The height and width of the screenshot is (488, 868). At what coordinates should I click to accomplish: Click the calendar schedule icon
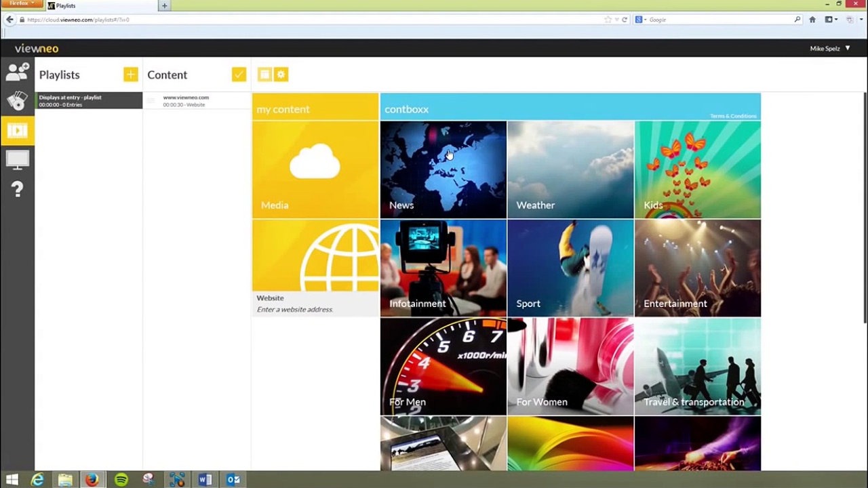(264, 75)
